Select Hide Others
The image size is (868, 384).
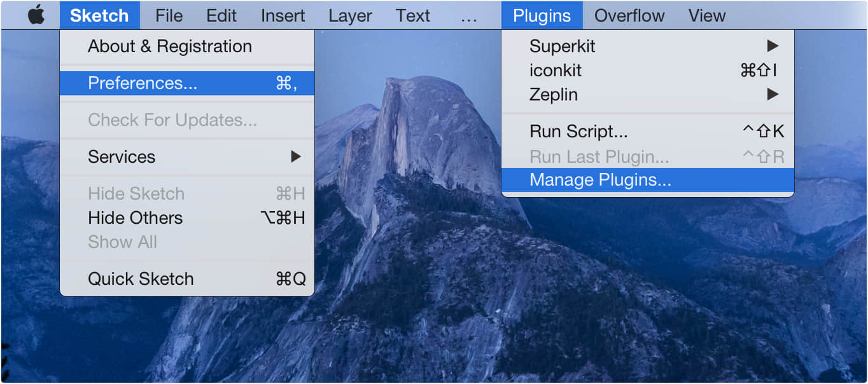pos(187,218)
